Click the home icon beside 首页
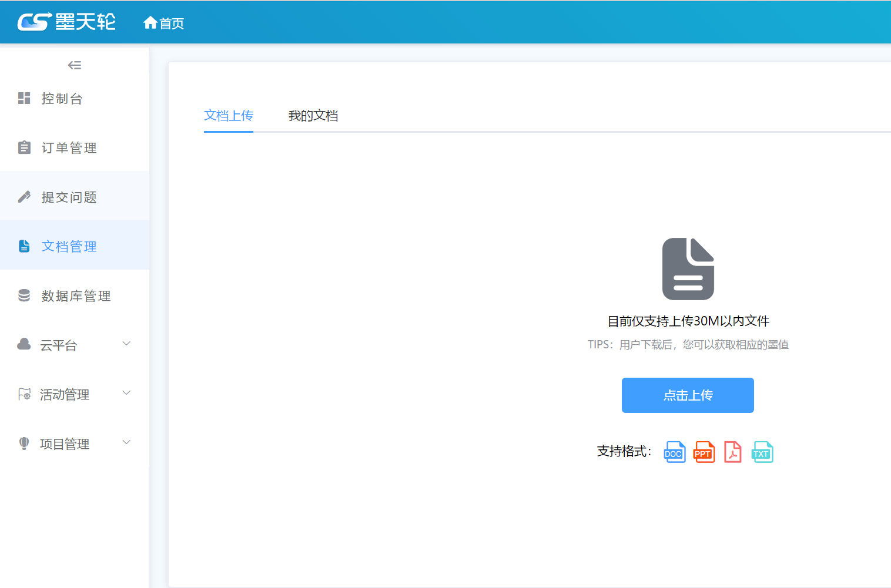Viewport: 891px width, 588px height. [x=150, y=23]
